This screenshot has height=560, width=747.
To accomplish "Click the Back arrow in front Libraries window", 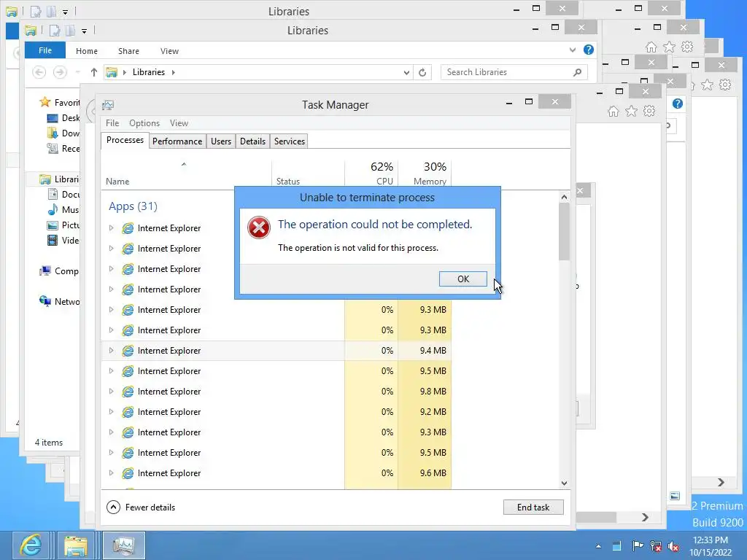I will 39,72.
